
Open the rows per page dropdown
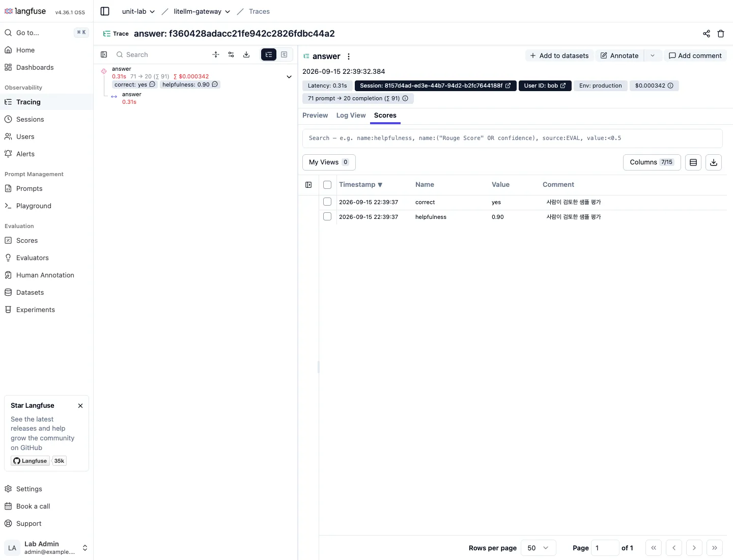click(539, 548)
